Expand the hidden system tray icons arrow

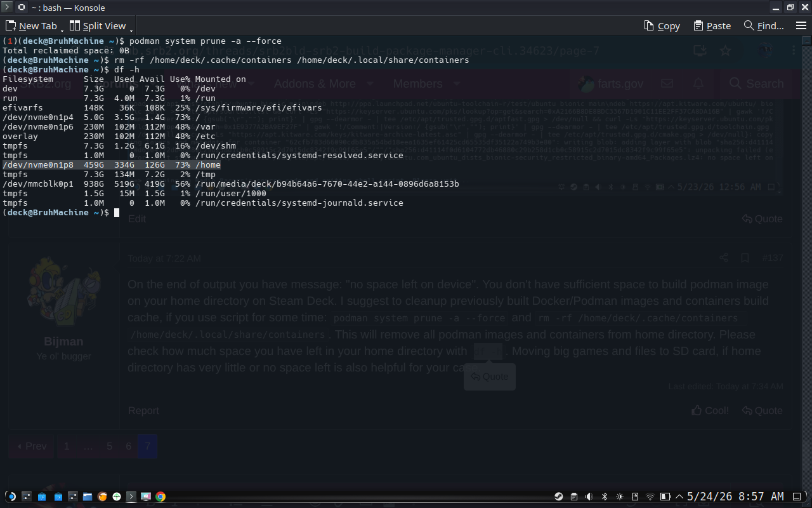click(679, 497)
